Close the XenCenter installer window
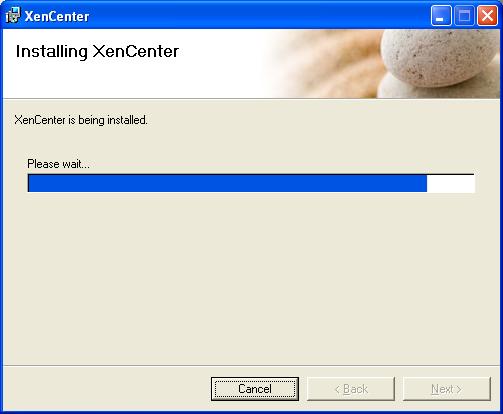Viewport: 503px width, 414px height. click(x=487, y=16)
